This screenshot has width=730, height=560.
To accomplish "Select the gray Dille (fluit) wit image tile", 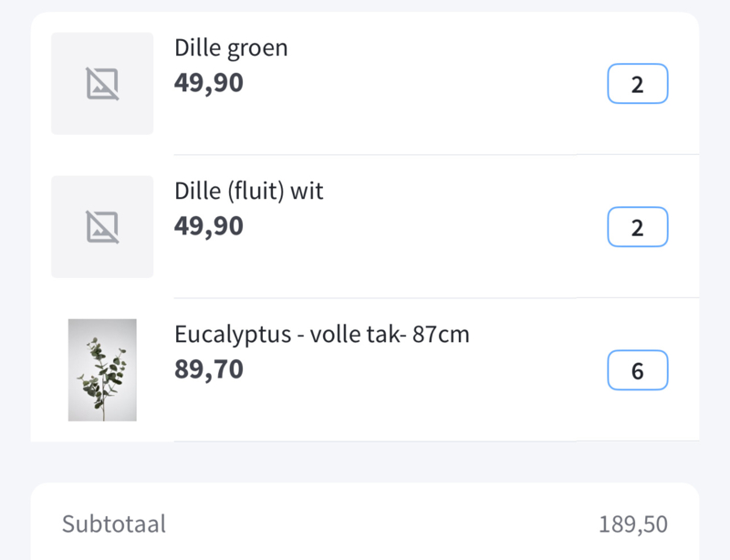I will (102, 227).
